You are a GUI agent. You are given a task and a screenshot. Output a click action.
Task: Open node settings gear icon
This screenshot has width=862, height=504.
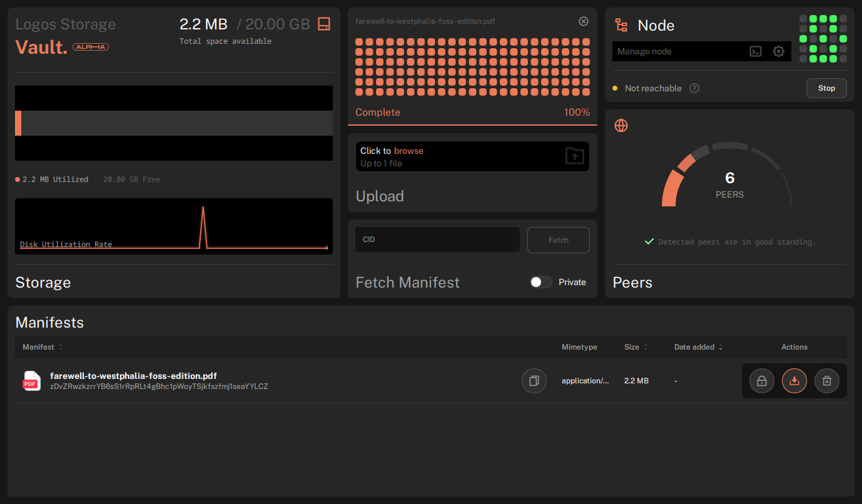click(779, 51)
